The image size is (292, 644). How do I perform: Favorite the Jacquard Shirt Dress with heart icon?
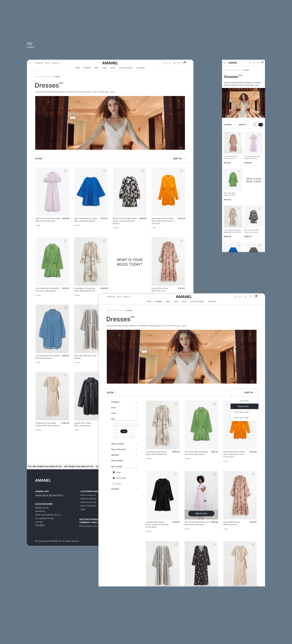coord(176,474)
